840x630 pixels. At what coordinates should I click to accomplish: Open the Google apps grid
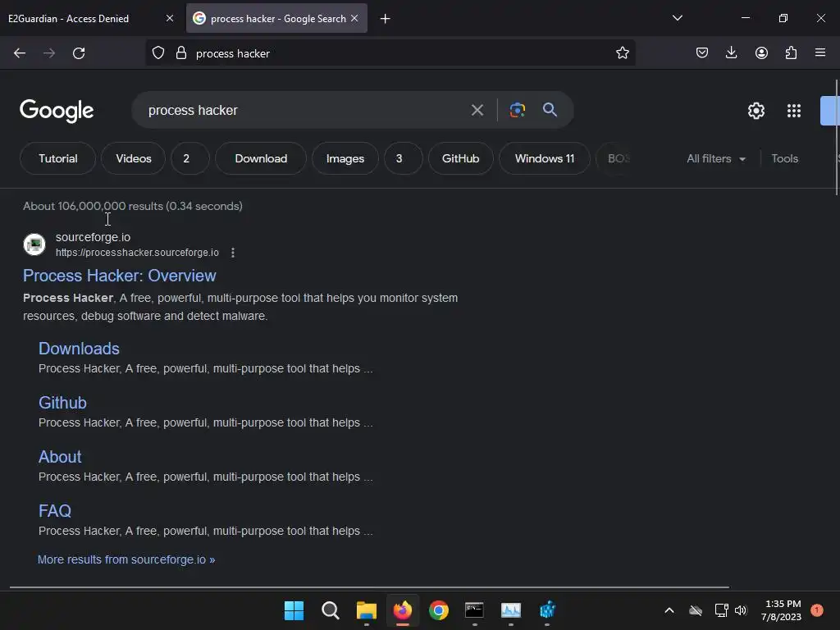pos(794,111)
